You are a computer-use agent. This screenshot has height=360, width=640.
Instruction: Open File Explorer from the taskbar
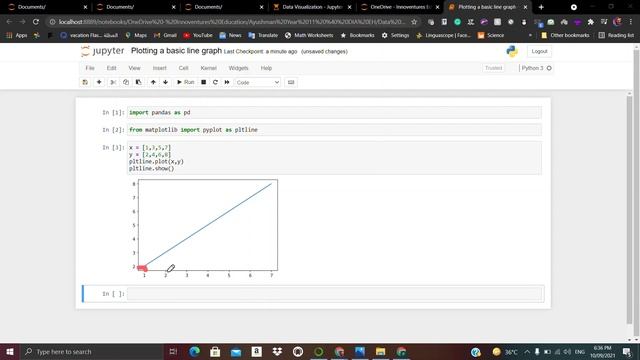(380, 351)
